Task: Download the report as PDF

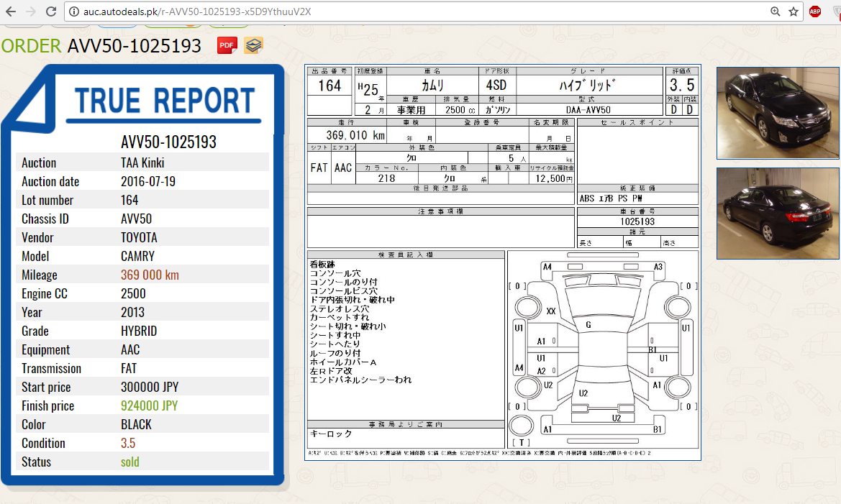Action: (227, 45)
